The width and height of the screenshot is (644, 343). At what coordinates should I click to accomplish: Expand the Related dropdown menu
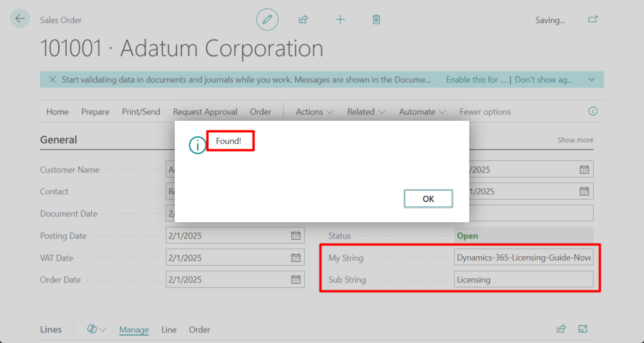click(366, 112)
